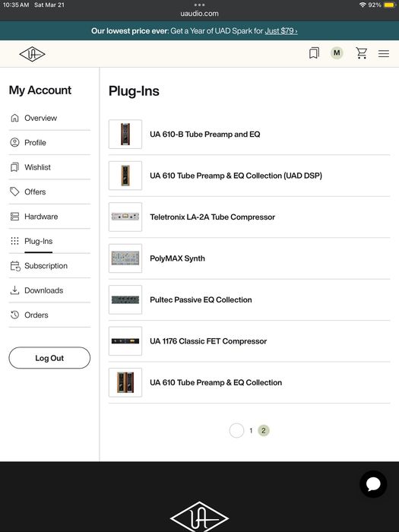The image size is (399, 532).
Task: Open the live chat bubble
Action: pyautogui.click(x=373, y=484)
